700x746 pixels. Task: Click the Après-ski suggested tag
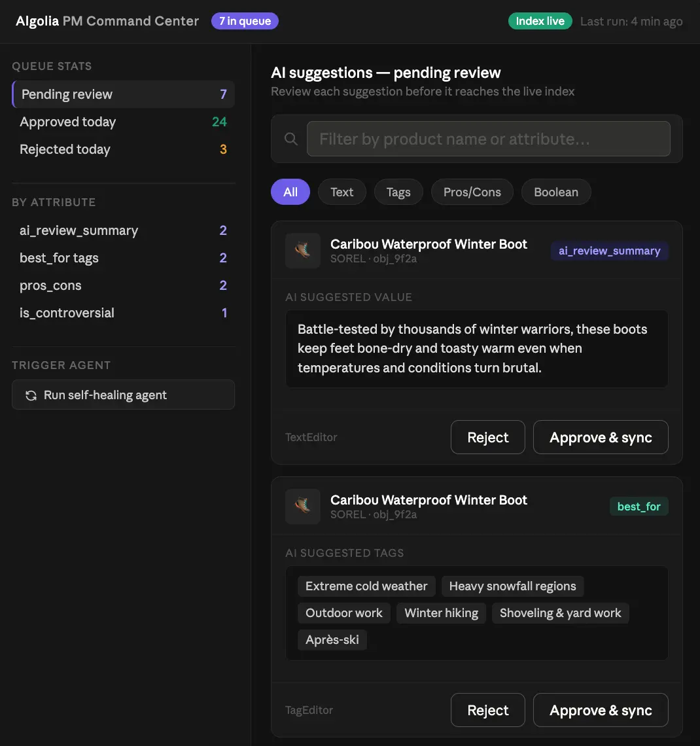pyautogui.click(x=332, y=640)
